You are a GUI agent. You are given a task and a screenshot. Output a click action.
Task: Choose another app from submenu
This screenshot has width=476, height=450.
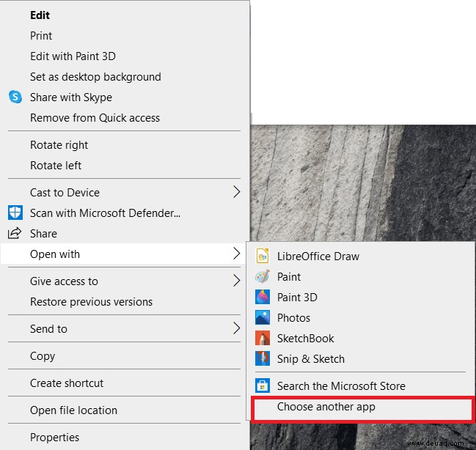363,408
